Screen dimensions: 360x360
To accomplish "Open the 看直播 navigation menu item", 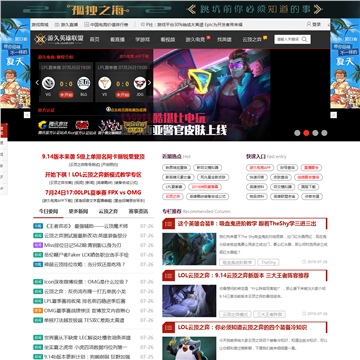I will point(117,39).
